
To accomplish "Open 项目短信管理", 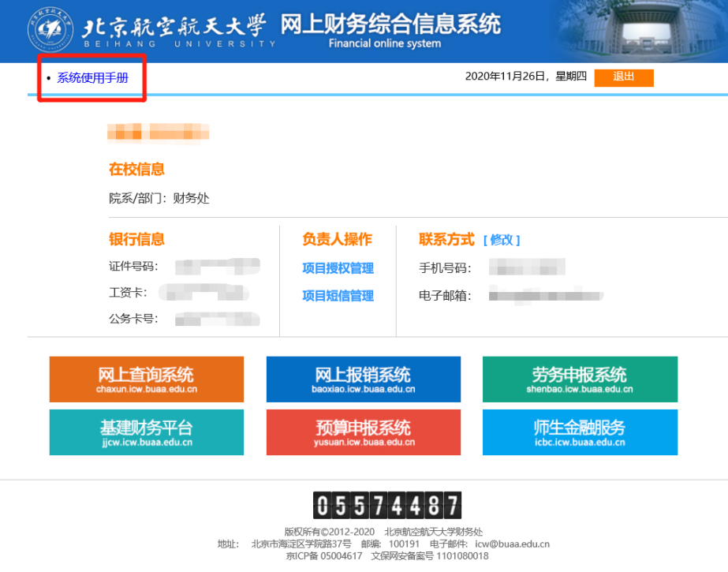I will point(338,296).
